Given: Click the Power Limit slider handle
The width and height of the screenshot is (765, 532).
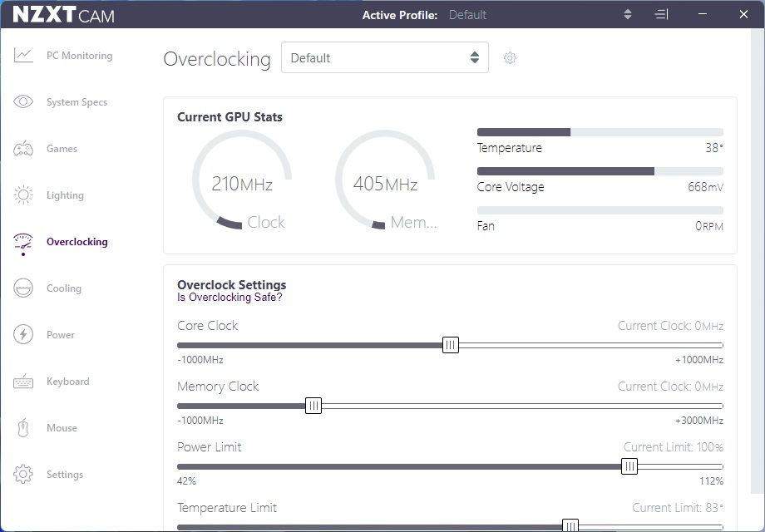Looking at the screenshot, I should pyautogui.click(x=629, y=466).
